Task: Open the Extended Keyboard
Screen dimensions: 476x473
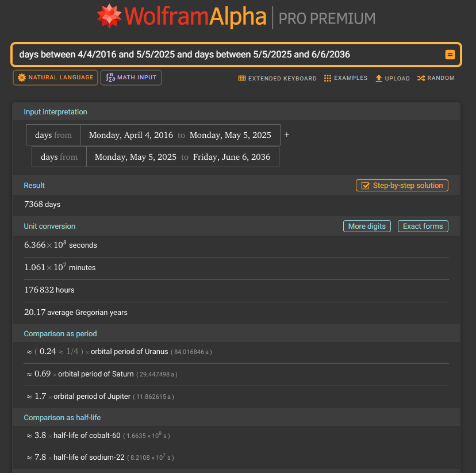Action: click(x=278, y=78)
